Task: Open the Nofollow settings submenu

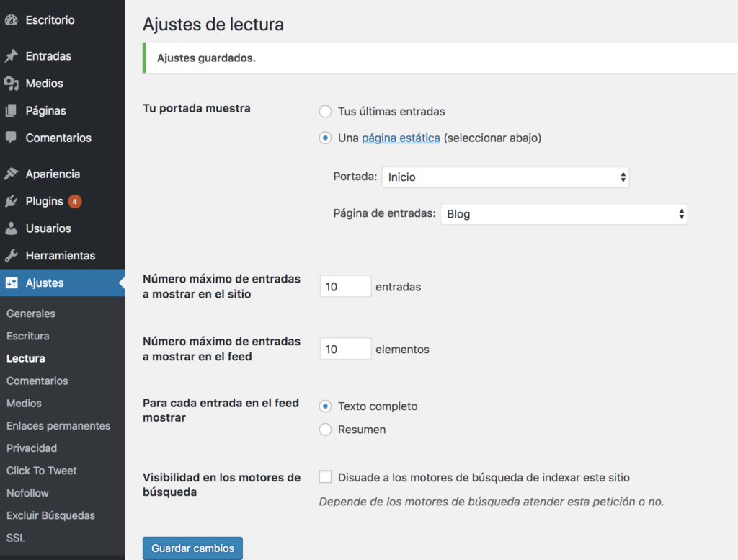Action: 27,493
